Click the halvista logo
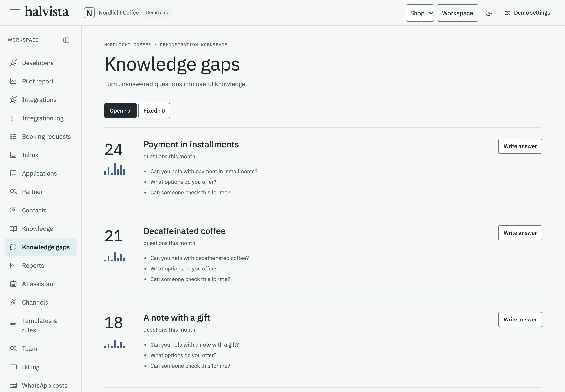The image size is (565, 392). (x=47, y=12)
